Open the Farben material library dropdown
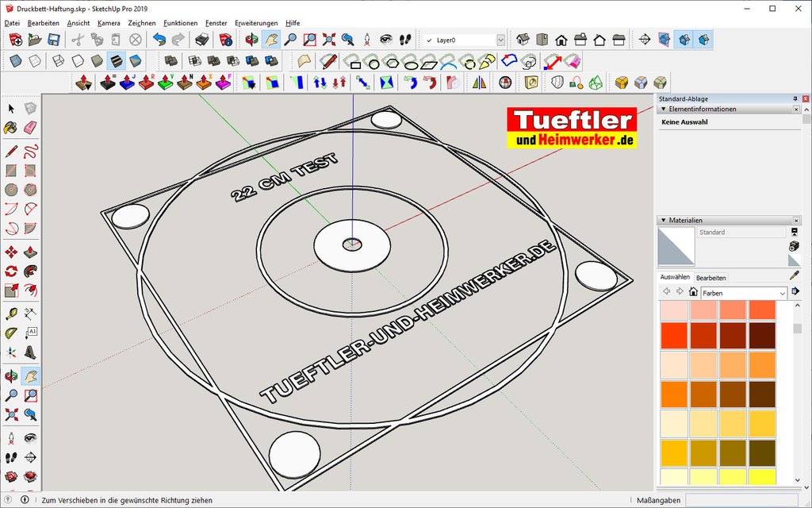812x508 pixels. (x=744, y=293)
